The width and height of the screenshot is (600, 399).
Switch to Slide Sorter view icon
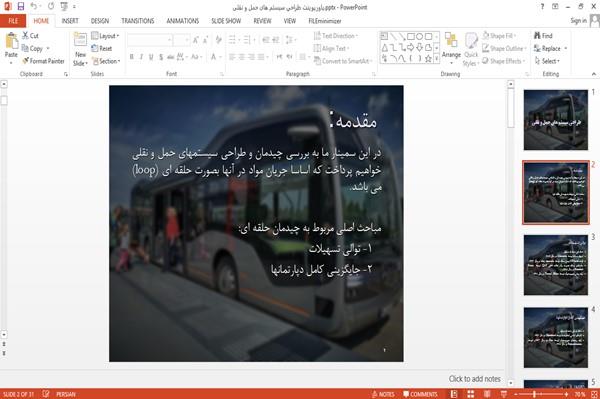point(470,394)
